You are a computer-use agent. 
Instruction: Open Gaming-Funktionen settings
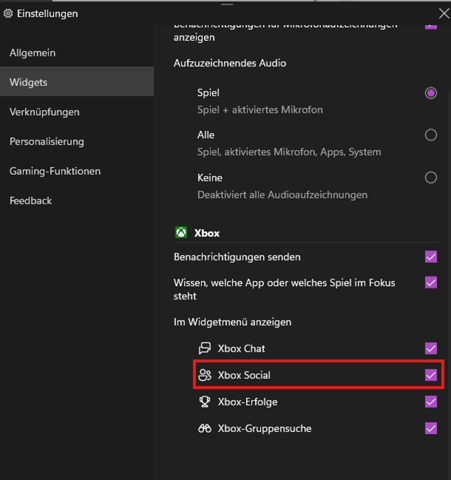[77, 171]
